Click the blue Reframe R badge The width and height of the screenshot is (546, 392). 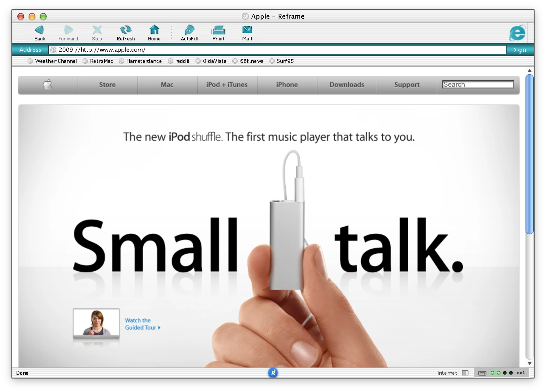pos(273,373)
